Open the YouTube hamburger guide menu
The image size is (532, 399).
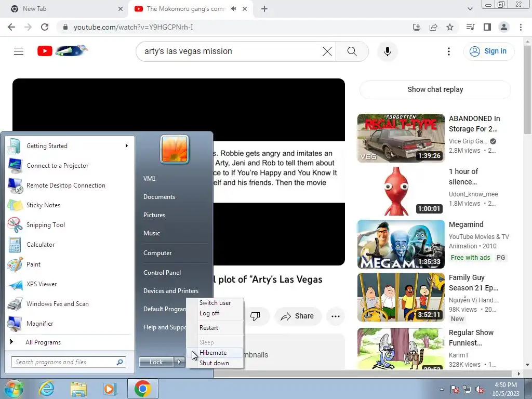[x=19, y=51]
